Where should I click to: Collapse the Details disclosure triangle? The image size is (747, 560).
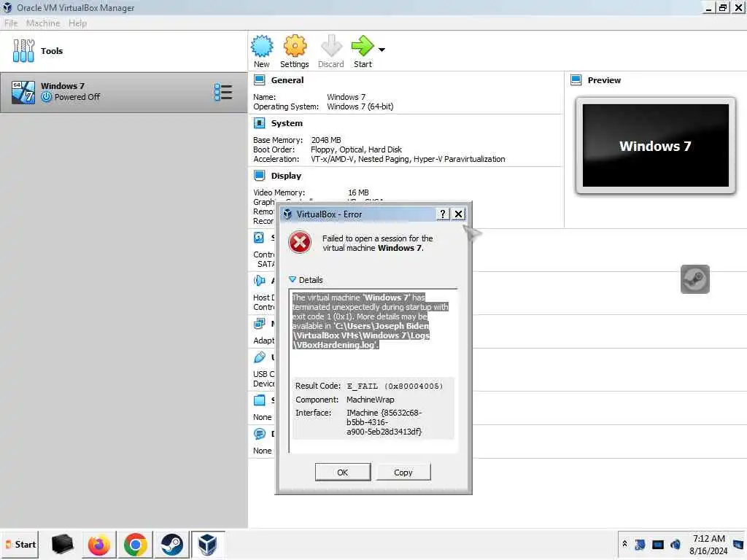point(293,279)
